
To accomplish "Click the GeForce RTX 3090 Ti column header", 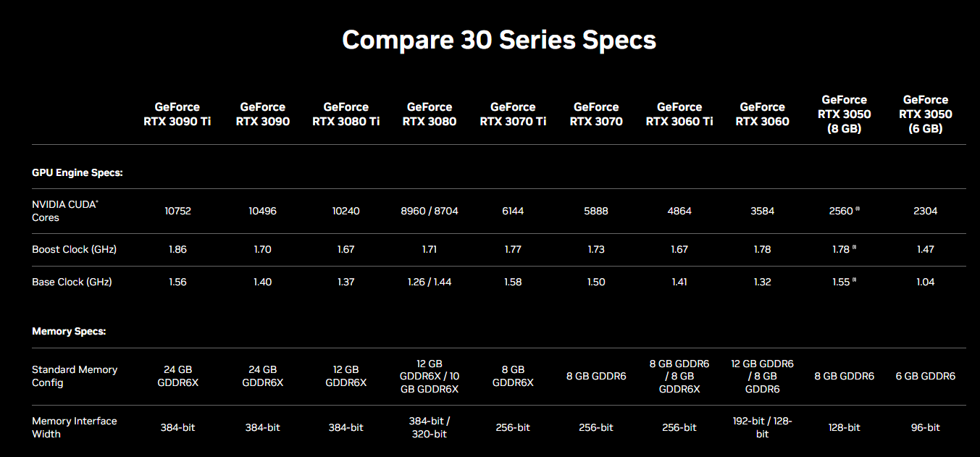I will (x=177, y=114).
